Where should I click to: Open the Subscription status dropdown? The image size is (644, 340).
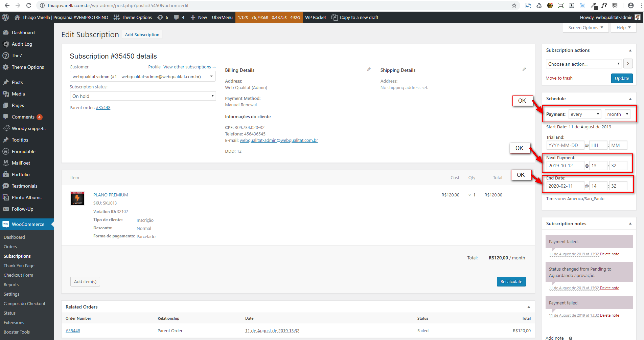[x=142, y=96]
